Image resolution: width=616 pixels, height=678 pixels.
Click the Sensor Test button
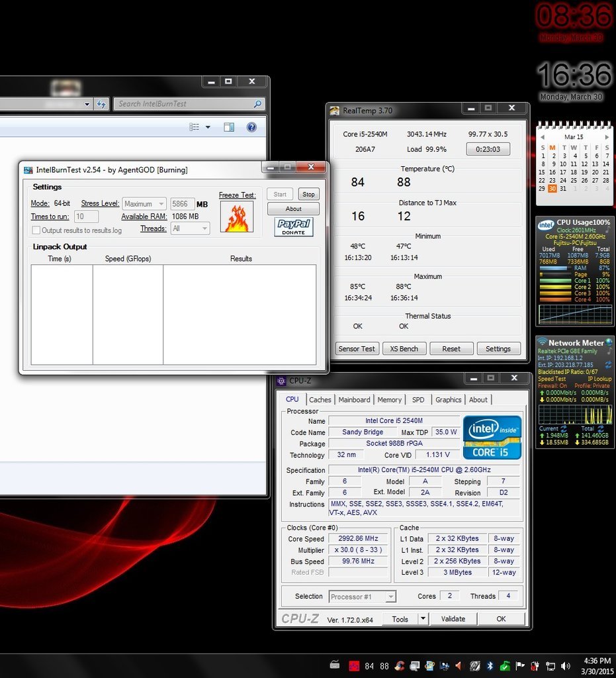coord(357,348)
